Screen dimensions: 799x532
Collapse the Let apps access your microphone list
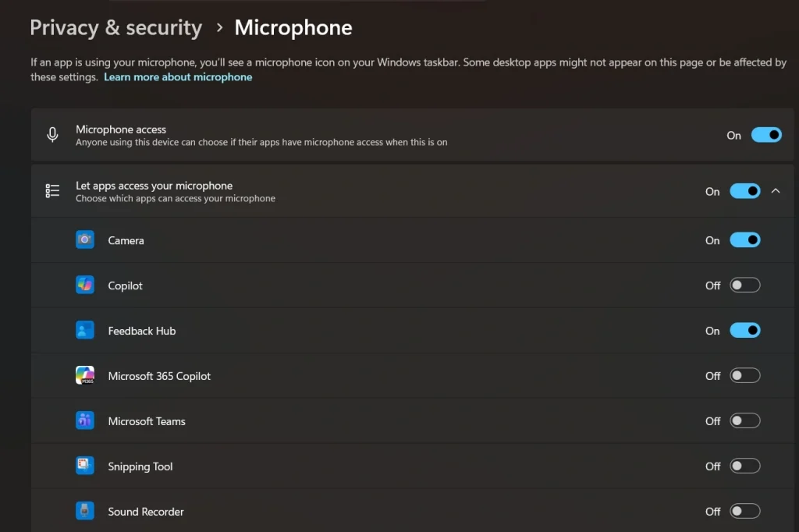(x=776, y=190)
